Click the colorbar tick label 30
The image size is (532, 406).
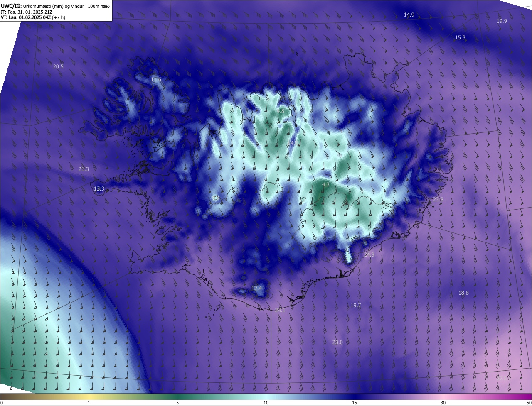pos(443,403)
